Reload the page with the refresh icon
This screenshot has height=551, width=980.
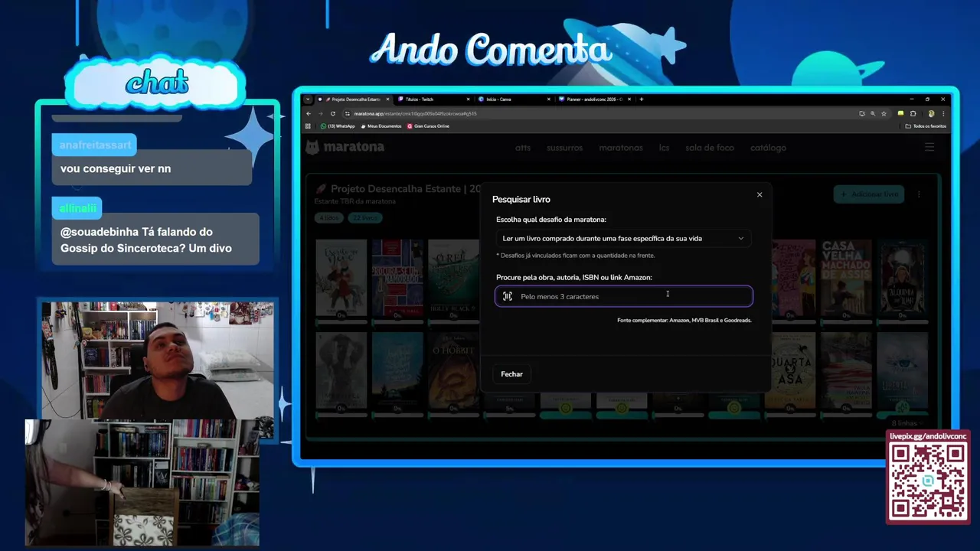tap(332, 113)
